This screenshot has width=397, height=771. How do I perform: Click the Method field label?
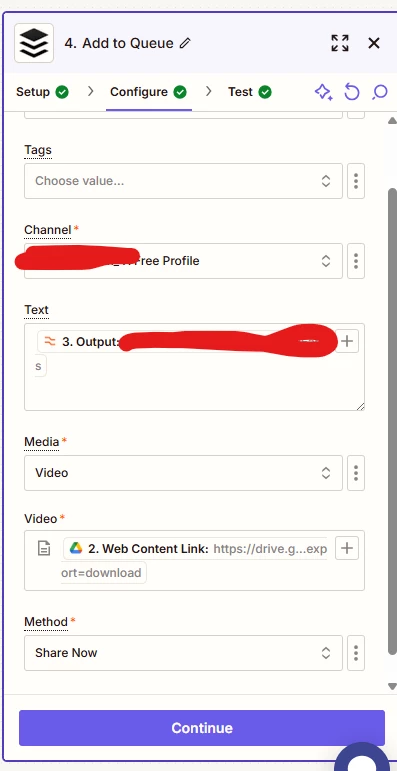pos(46,622)
